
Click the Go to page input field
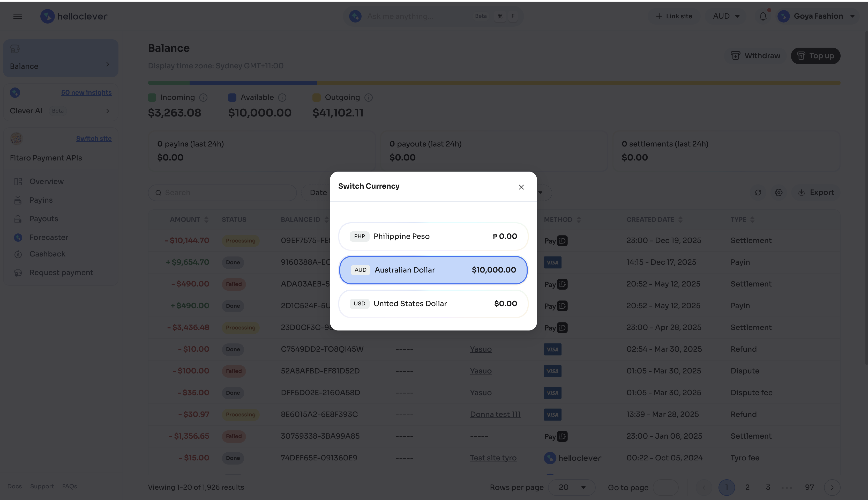665,487
